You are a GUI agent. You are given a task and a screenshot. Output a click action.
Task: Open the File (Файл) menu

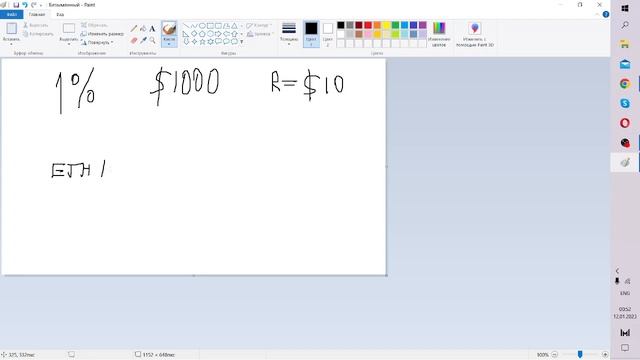pyautogui.click(x=12, y=14)
